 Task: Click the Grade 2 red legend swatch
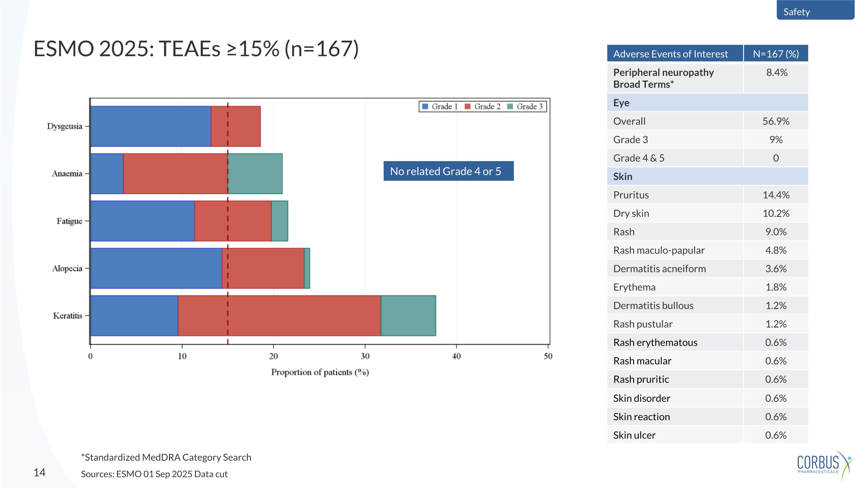click(467, 106)
